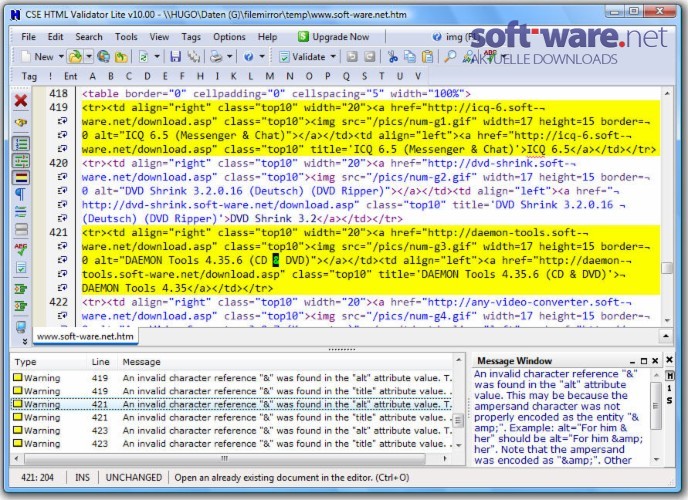The height and width of the screenshot is (500, 688).
Task: Click the letter A in tag bar
Action: pos(92,76)
